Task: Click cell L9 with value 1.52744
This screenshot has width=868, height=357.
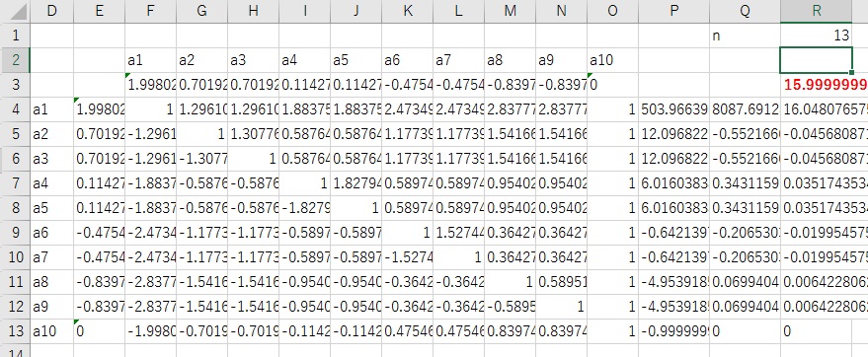Action: click(x=458, y=233)
